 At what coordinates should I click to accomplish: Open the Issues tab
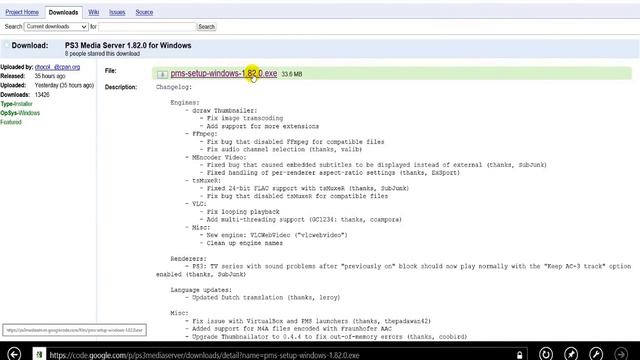pyautogui.click(x=117, y=12)
